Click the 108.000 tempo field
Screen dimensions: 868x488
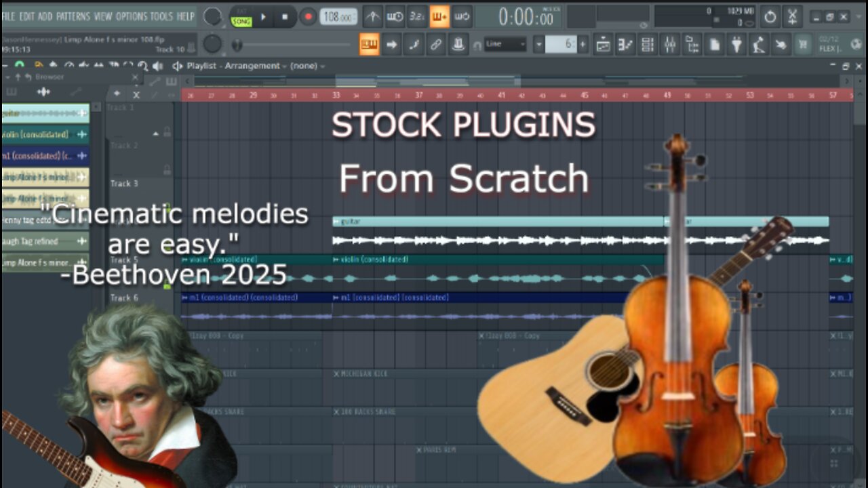tap(338, 16)
